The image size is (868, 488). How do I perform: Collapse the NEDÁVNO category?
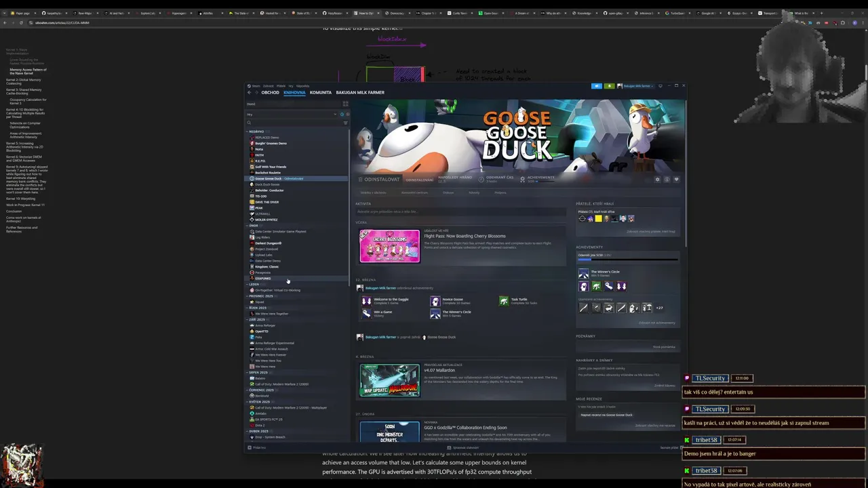(248, 131)
